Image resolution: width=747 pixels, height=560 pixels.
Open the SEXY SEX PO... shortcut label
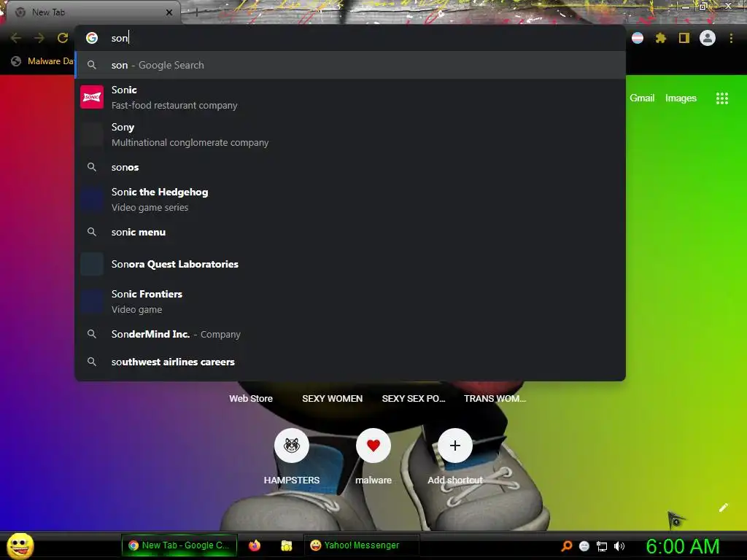(x=414, y=399)
